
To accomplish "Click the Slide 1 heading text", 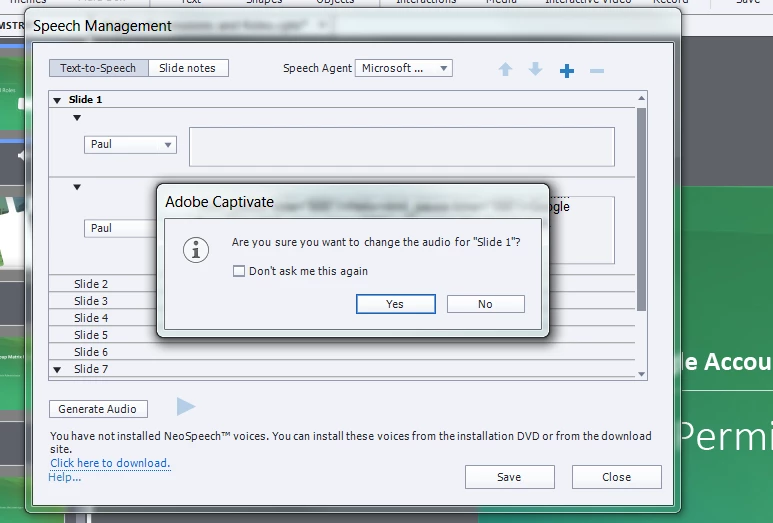I will pyautogui.click(x=85, y=100).
